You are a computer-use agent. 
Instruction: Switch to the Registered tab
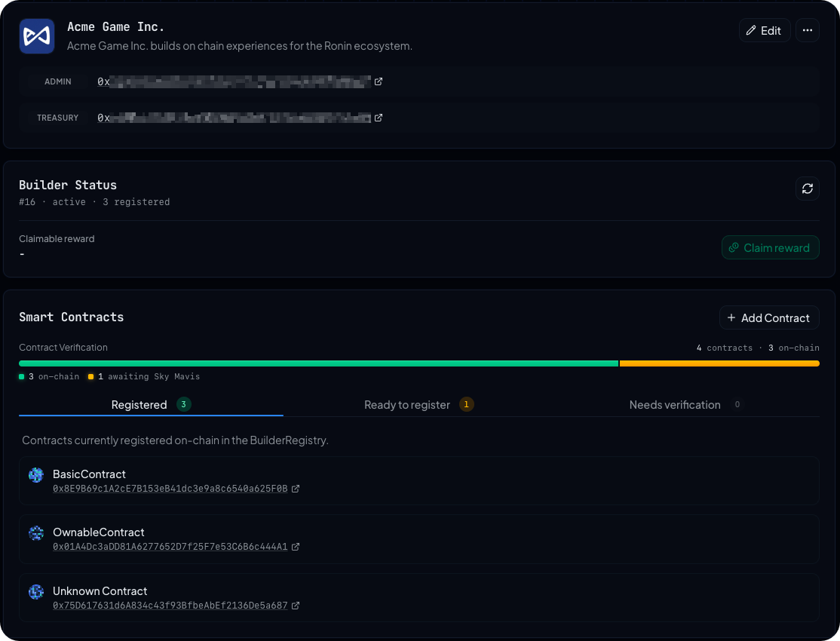point(151,405)
